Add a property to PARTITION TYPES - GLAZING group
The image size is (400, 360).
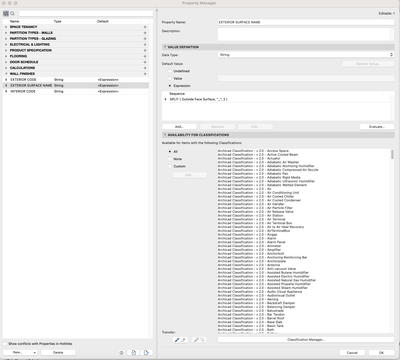145,39
